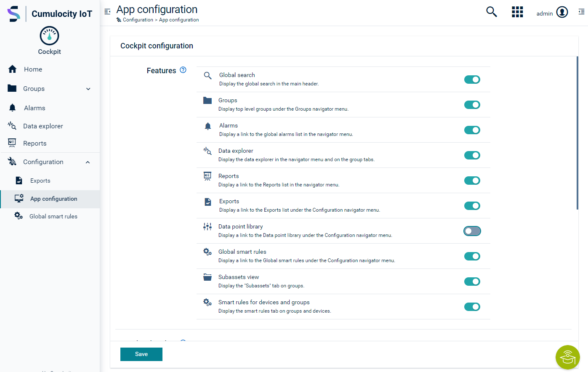Screen dimensions: 588x372
Task: Turn off the Data explorer toggle
Action: pyautogui.click(x=472, y=155)
